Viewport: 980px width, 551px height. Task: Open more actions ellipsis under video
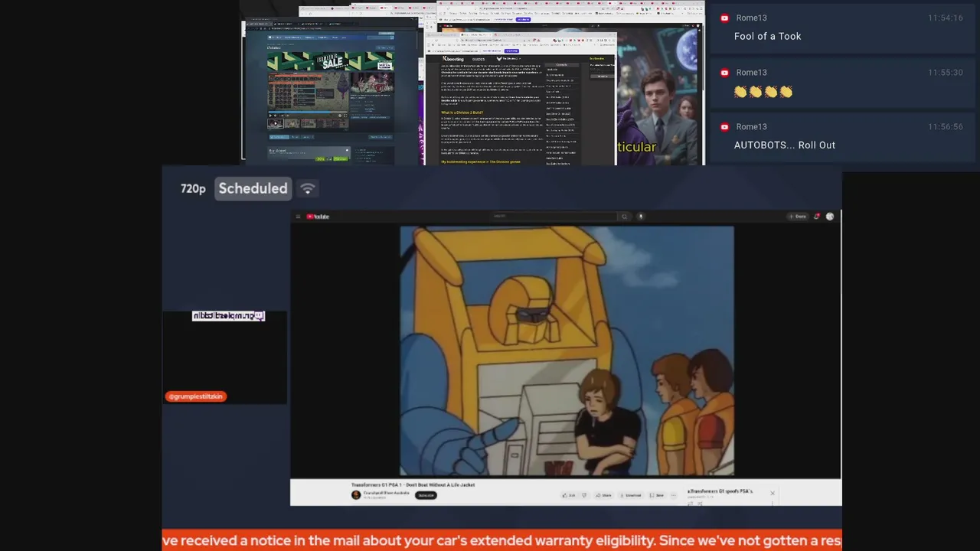[x=674, y=495]
